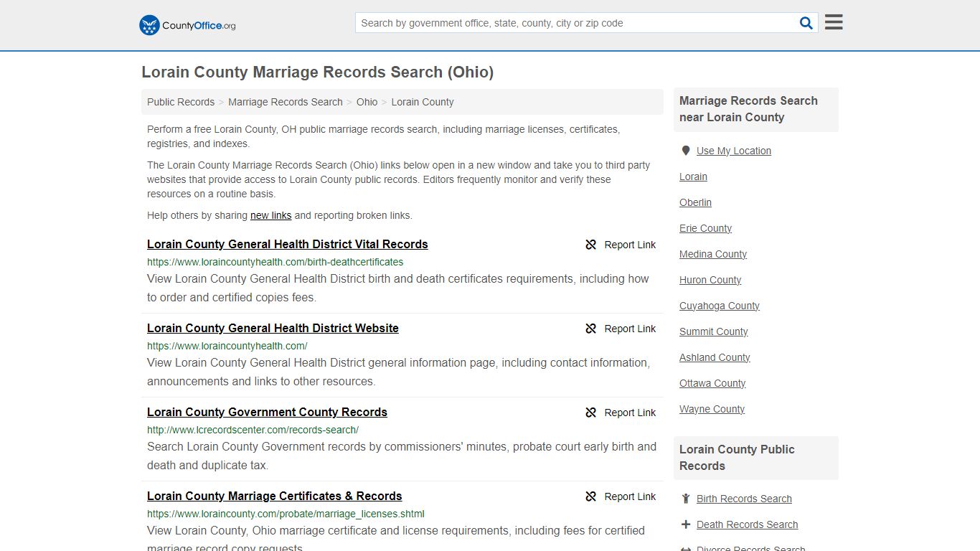Select Lorain in nearby list
Image resolution: width=980 pixels, height=551 pixels.
(693, 176)
